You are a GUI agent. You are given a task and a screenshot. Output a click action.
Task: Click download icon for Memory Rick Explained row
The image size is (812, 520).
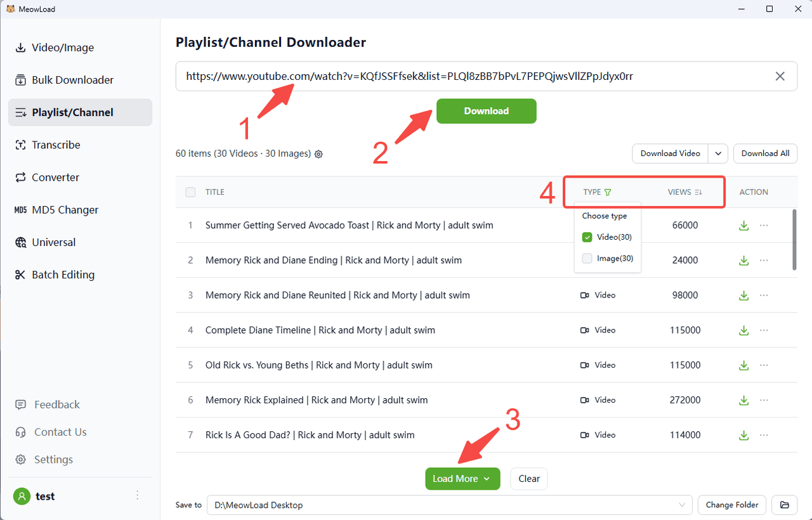[743, 400]
